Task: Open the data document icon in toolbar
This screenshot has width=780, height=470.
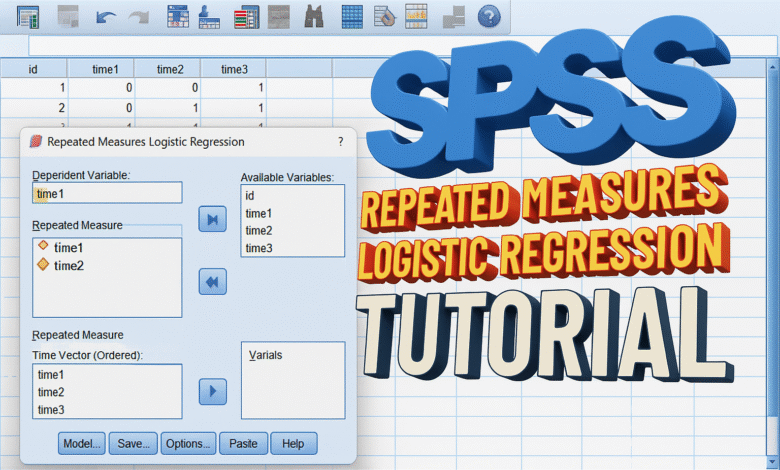Action: pyautogui.click(x=27, y=17)
